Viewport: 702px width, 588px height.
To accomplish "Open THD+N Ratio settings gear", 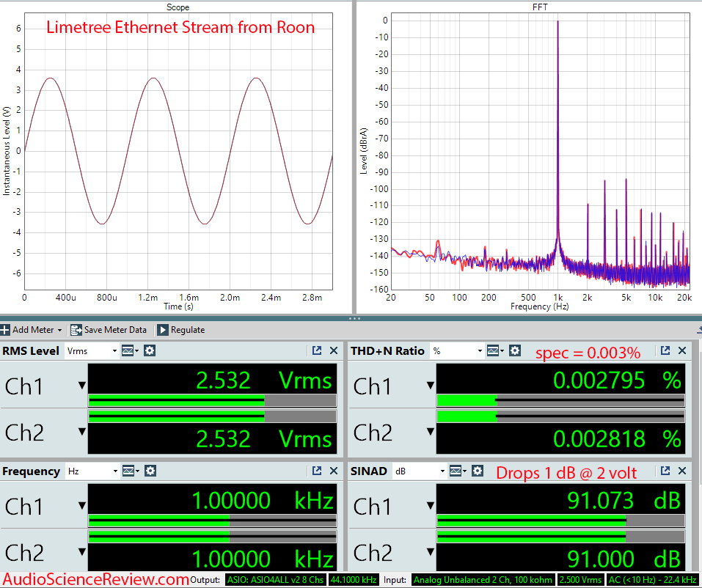I will tap(515, 351).
